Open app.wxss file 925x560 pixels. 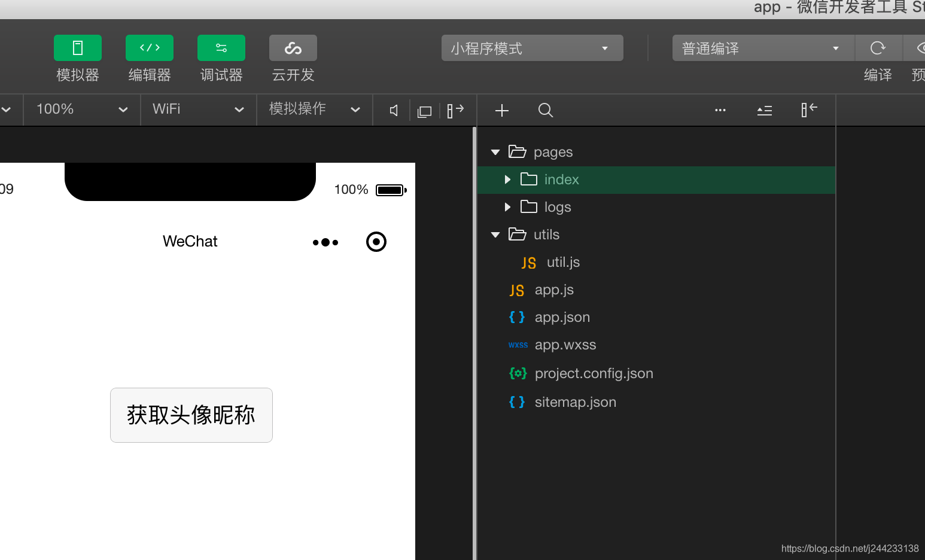pos(565,345)
